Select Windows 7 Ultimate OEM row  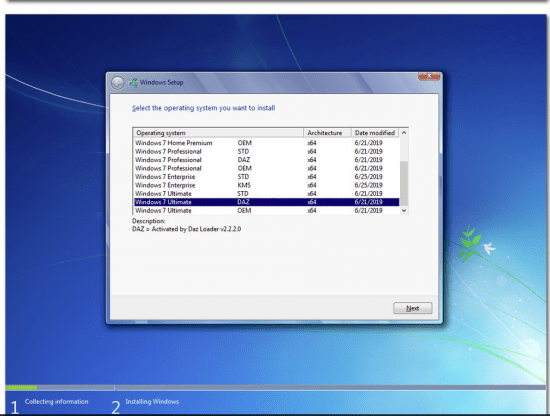tap(266, 210)
